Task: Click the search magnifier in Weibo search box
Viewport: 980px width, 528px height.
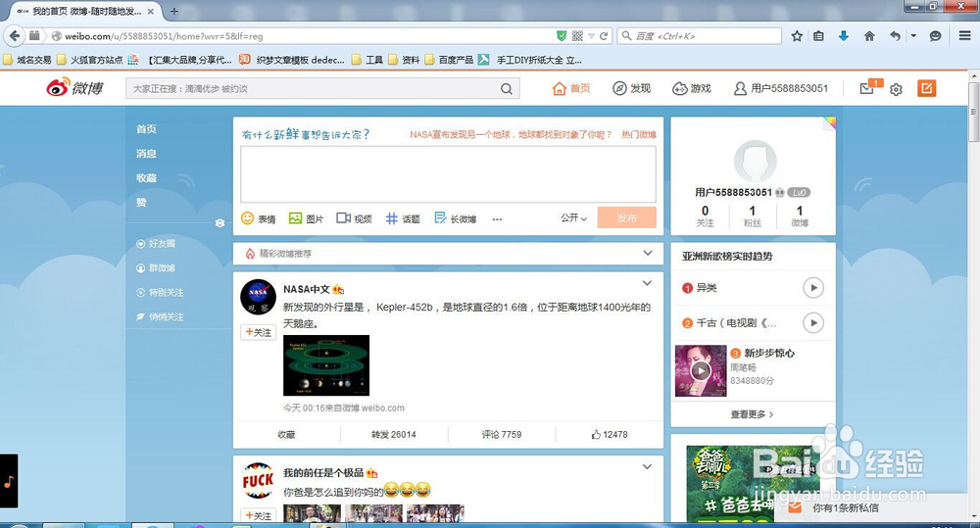Action: point(507,89)
